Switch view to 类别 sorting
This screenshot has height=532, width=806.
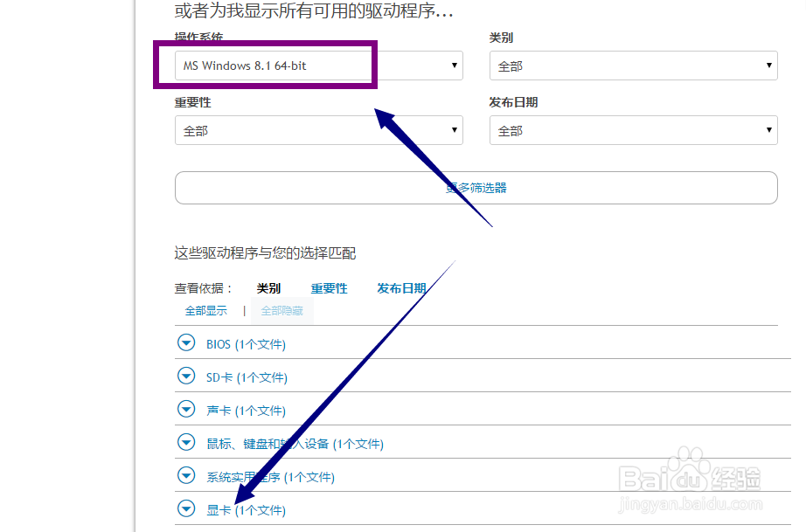268,288
